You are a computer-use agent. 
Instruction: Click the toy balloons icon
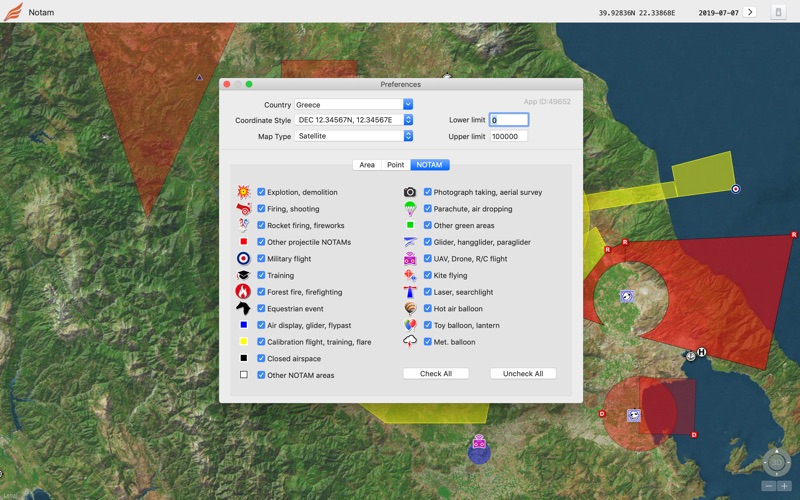410,325
